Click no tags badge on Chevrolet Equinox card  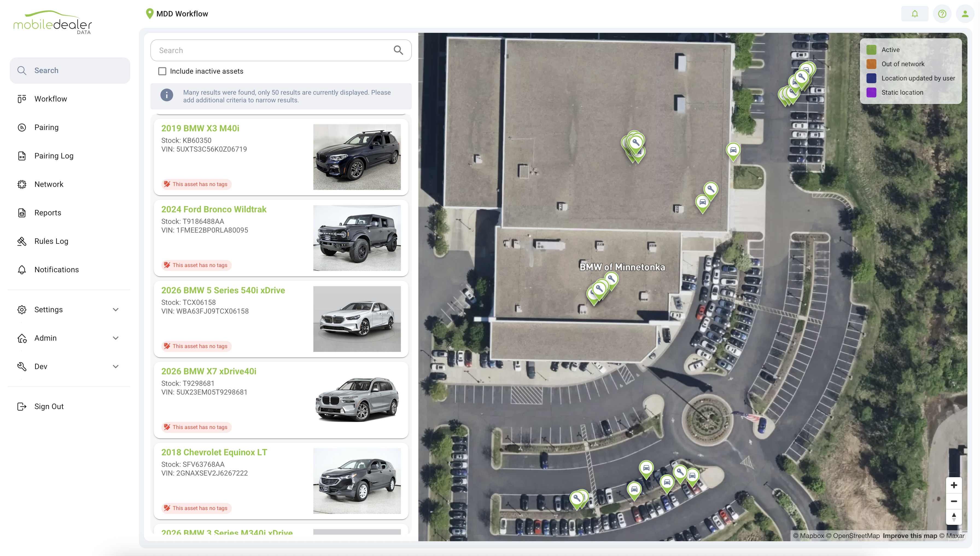(196, 508)
